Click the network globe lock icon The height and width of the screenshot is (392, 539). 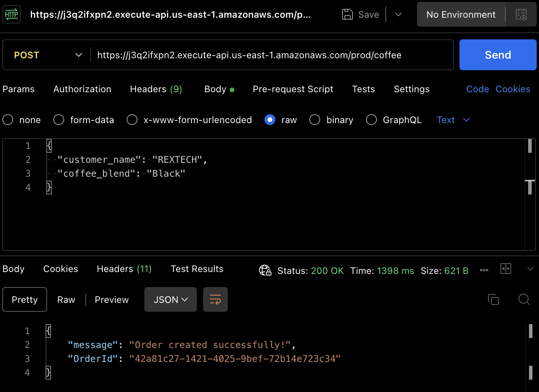tap(265, 270)
